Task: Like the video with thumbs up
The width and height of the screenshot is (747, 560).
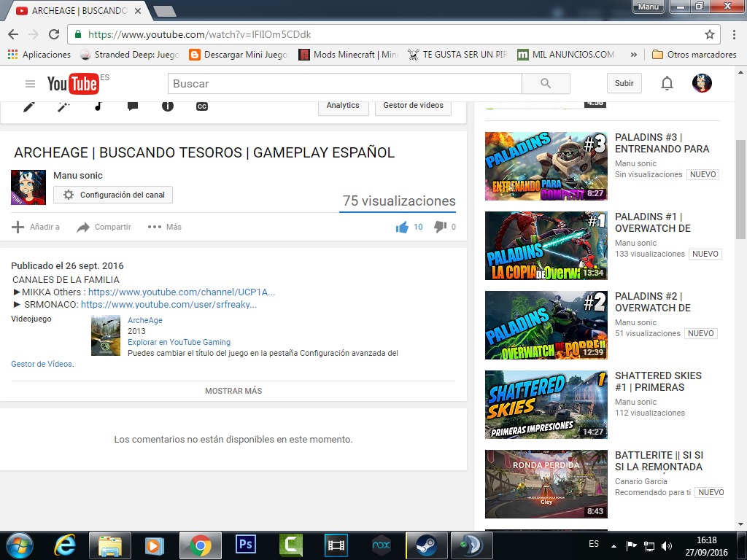Action: point(402,227)
